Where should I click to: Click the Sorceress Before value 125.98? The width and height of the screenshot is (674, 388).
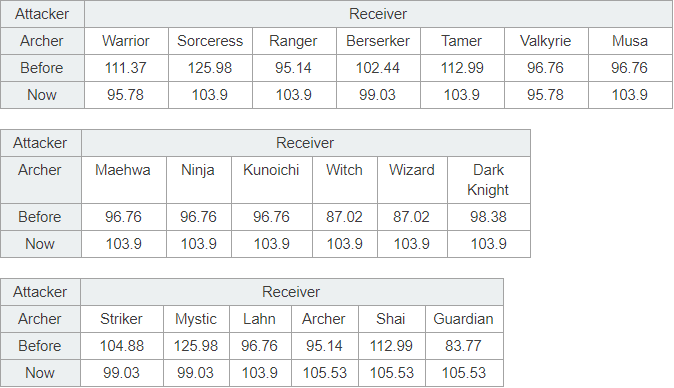[210, 68]
